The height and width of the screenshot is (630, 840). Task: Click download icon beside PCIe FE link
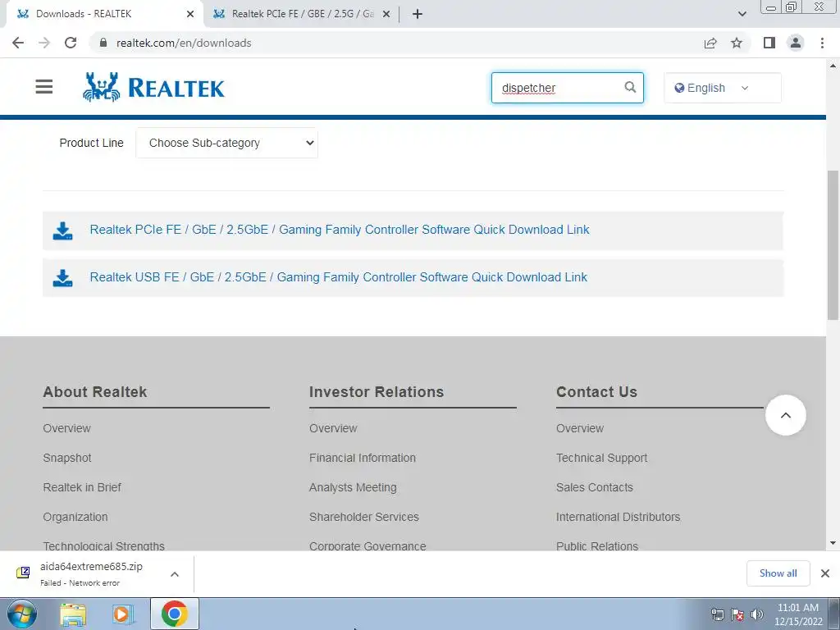coord(62,231)
